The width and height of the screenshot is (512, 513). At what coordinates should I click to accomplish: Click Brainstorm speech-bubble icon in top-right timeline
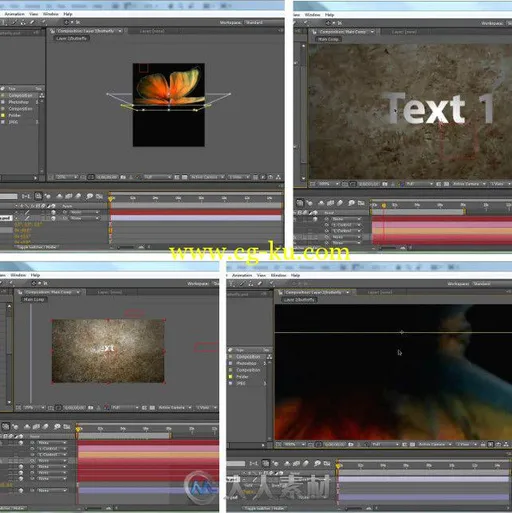pos(351,203)
